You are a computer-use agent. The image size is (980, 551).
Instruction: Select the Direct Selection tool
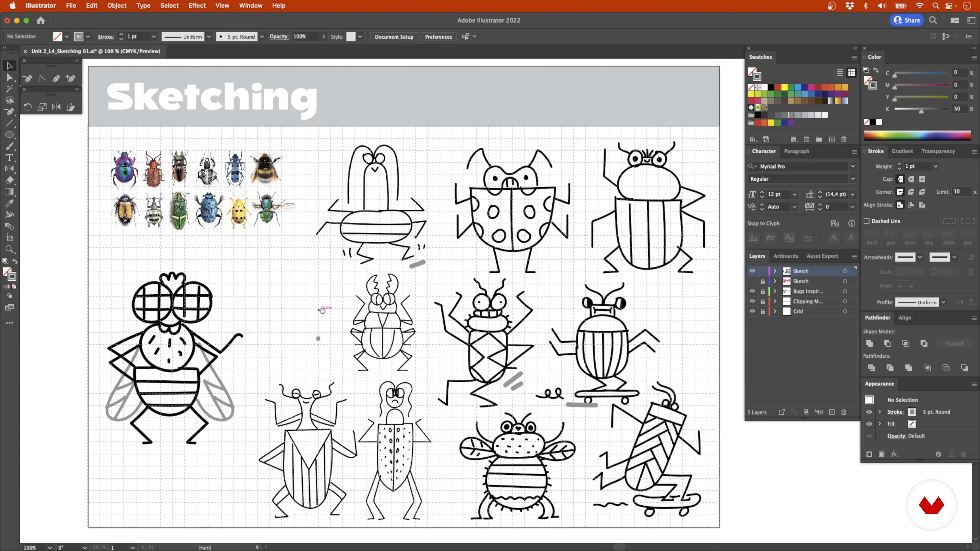coord(9,78)
